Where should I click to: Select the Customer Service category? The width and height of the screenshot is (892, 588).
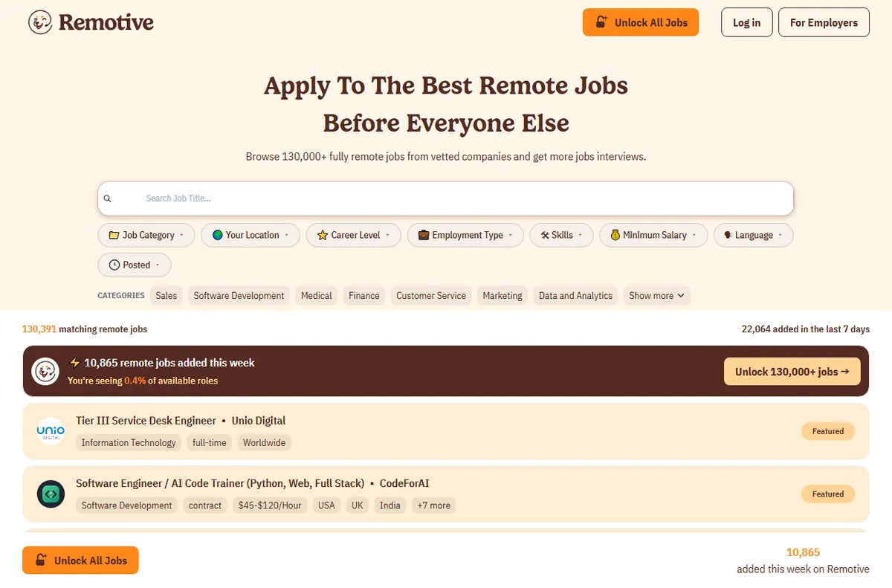431,295
